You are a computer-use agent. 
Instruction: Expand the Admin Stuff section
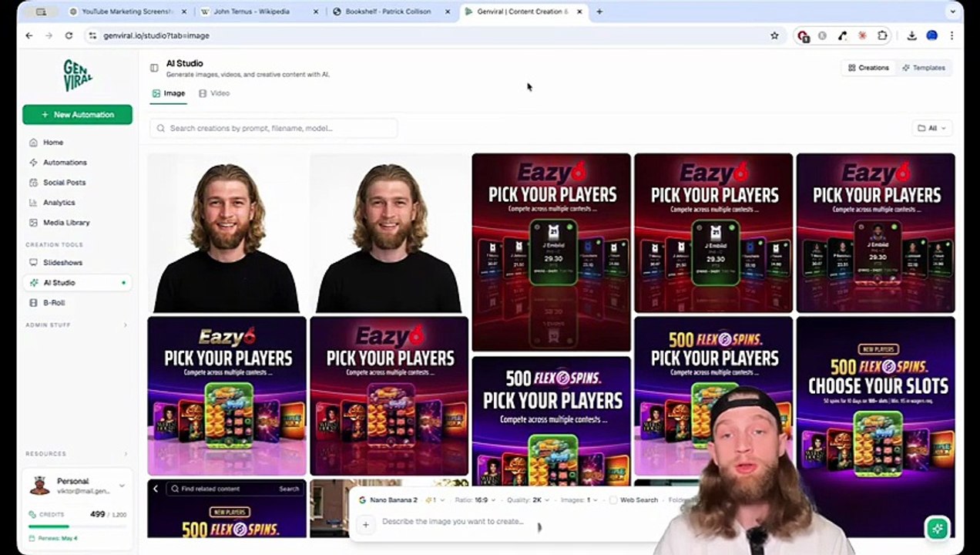76,325
